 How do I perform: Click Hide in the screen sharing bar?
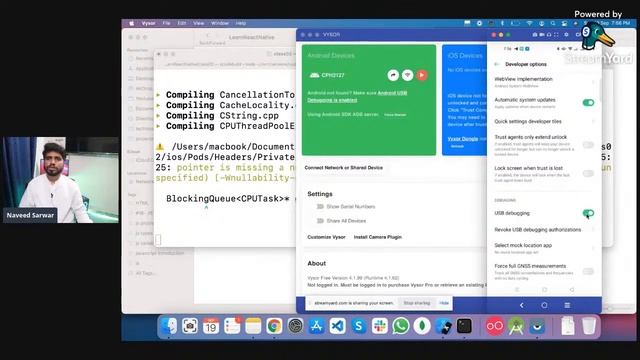click(x=444, y=303)
